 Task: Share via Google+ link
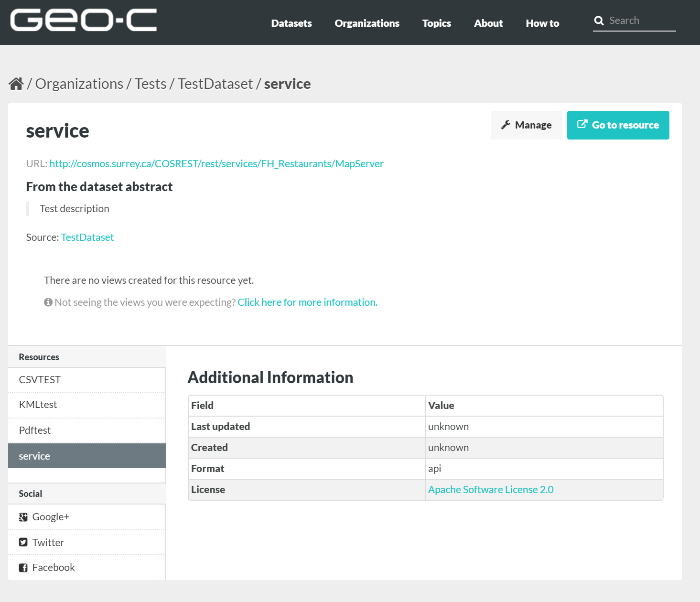pyautogui.click(x=87, y=517)
